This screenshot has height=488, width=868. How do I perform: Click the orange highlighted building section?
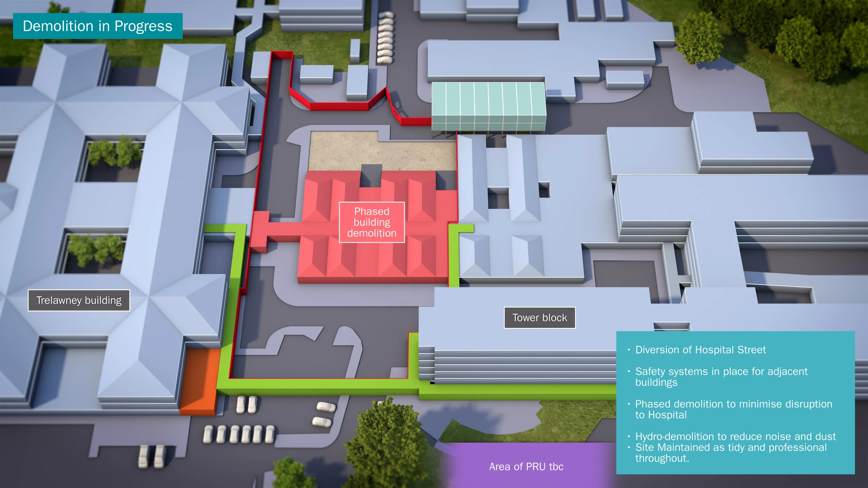click(199, 382)
